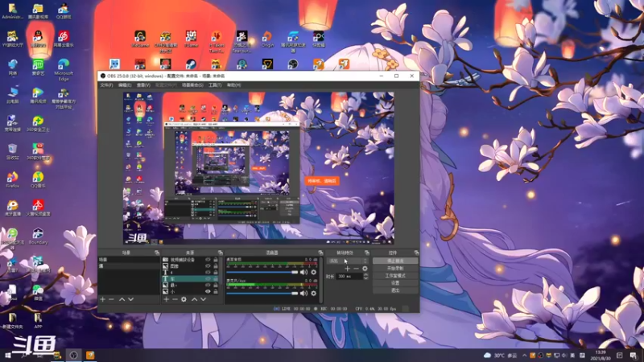644x362 pixels.
Task: Open WeGame desktop shortcut
Action: (139, 39)
